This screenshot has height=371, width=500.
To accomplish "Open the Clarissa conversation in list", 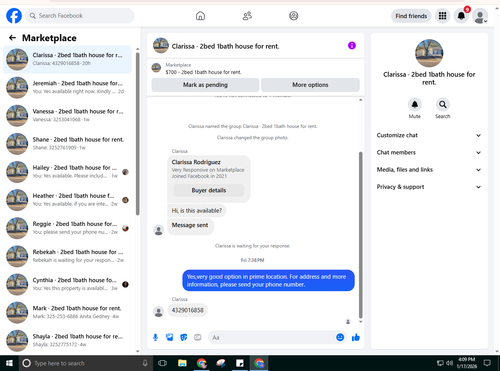I will (67, 59).
